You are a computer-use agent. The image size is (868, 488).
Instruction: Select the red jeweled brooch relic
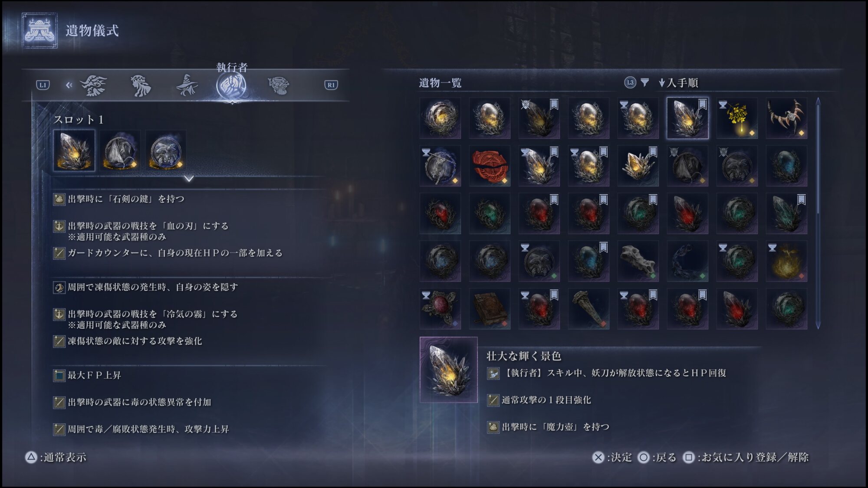pyautogui.click(x=440, y=309)
